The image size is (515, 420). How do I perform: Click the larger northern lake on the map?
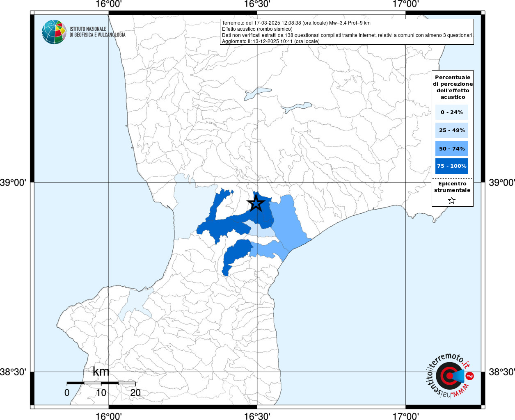tap(258, 94)
